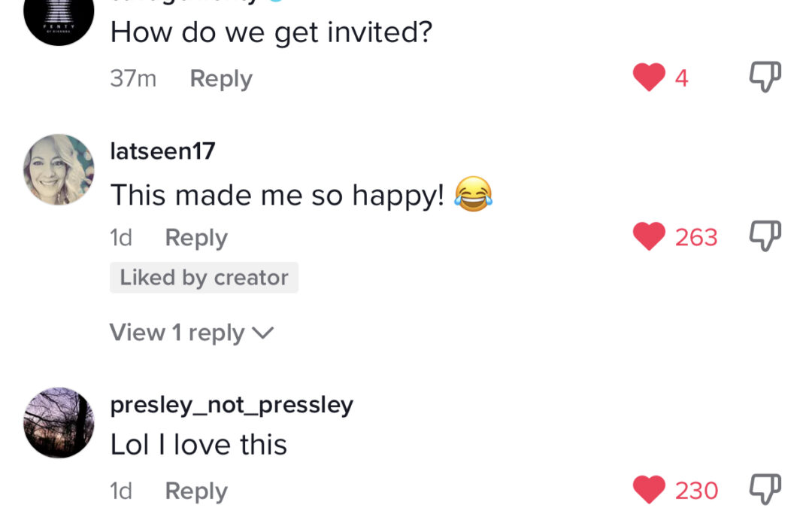Reply to the 'How do we get invited?' comment
Image resolution: width=812 pixels, height=508 pixels.
[221, 79]
